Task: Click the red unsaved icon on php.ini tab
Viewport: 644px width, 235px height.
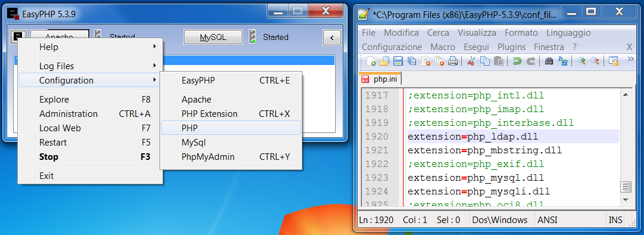Action: tap(365, 79)
